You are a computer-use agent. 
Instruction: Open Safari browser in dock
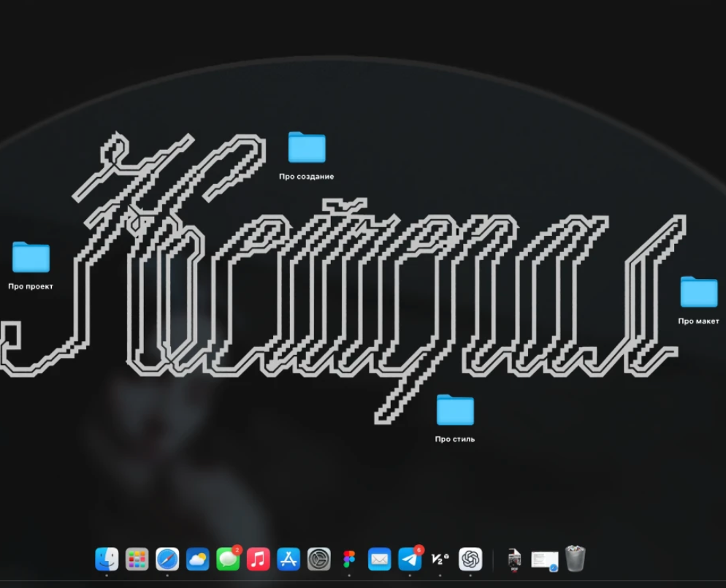tap(167, 560)
